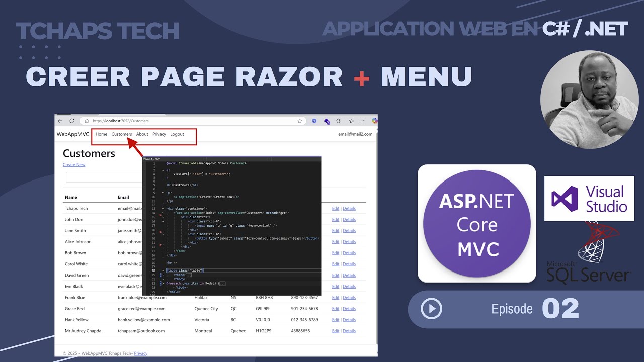644x362 pixels.
Task: Edit the Tchaps Tech customer
Action: [x=336, y=208]
